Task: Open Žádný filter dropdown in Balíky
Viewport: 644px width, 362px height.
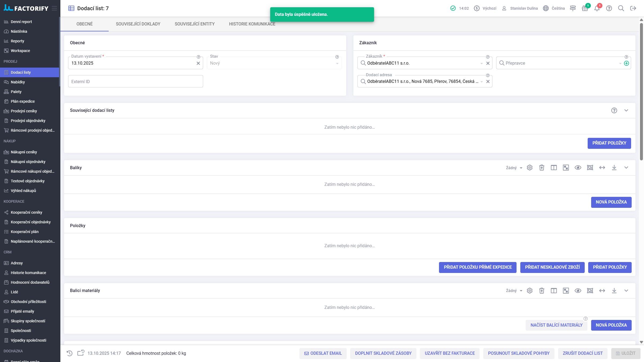Action: tap(514, 168)
